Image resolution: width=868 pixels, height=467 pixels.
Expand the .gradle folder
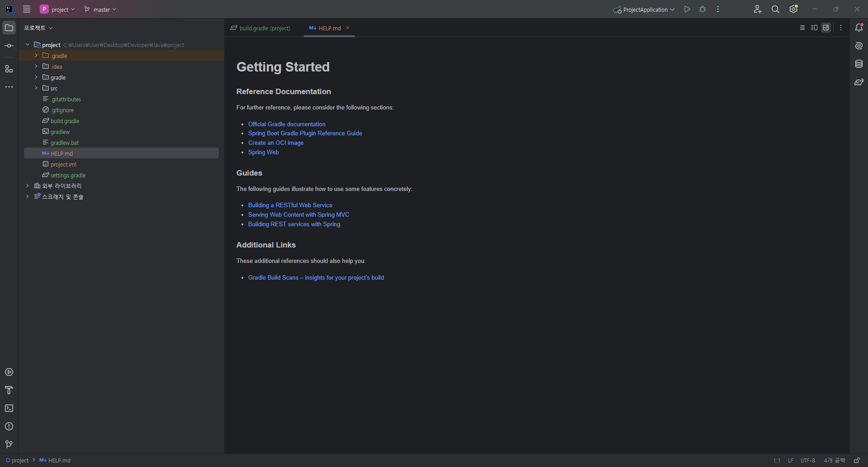coord(36,55)
